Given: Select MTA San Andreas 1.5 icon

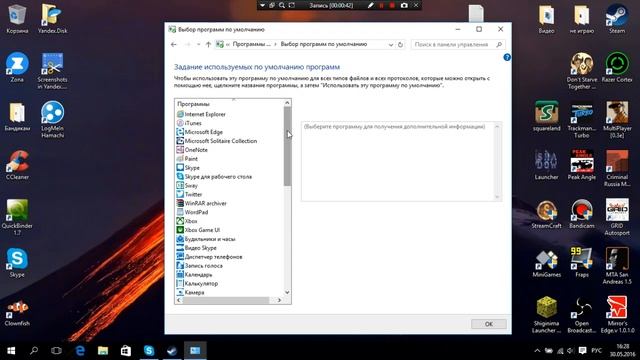Looking at the screenshot, I should click(617, 266).
